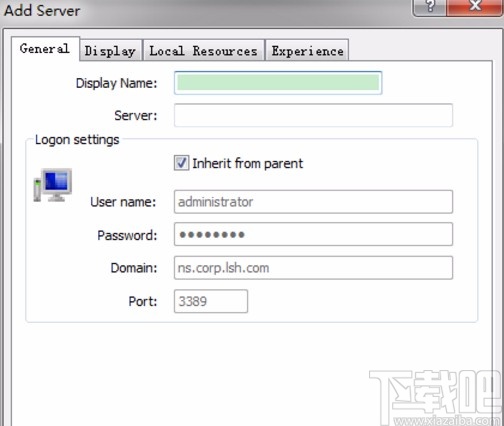Switch to the General tab

coord(45,49)
